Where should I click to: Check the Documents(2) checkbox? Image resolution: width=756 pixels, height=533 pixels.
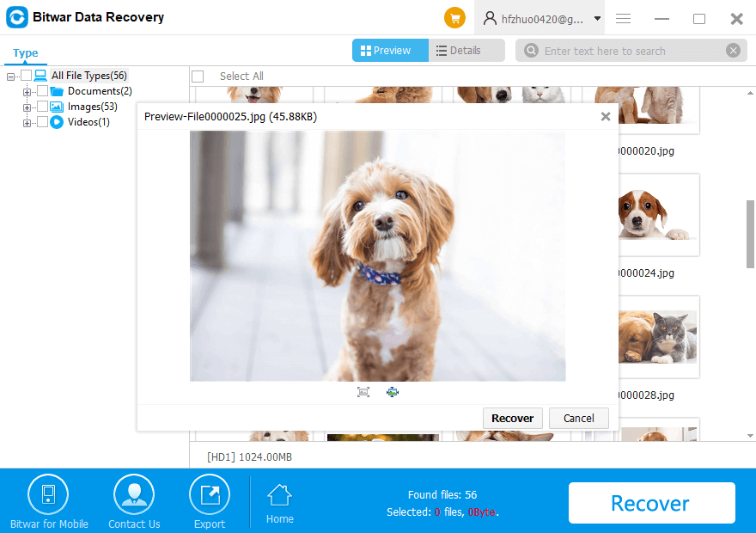pos(42,90)
